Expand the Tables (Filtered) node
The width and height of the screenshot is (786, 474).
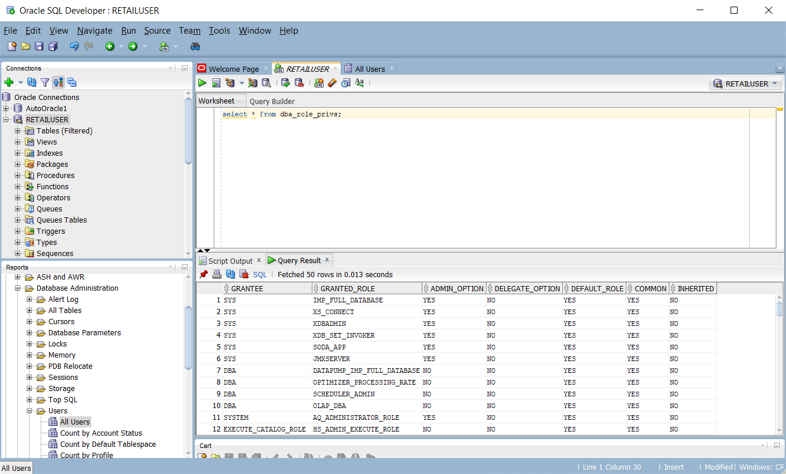pos(18,131)
